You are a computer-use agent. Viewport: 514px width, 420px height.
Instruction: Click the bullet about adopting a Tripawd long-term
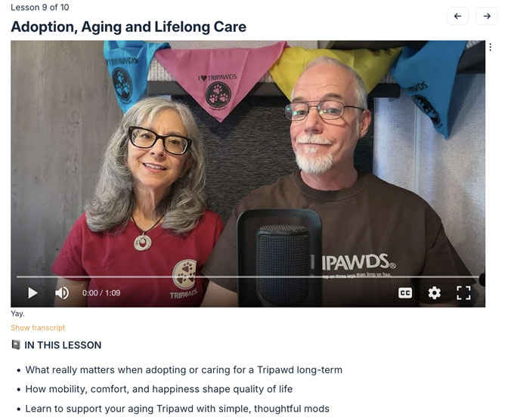point(184,370)
